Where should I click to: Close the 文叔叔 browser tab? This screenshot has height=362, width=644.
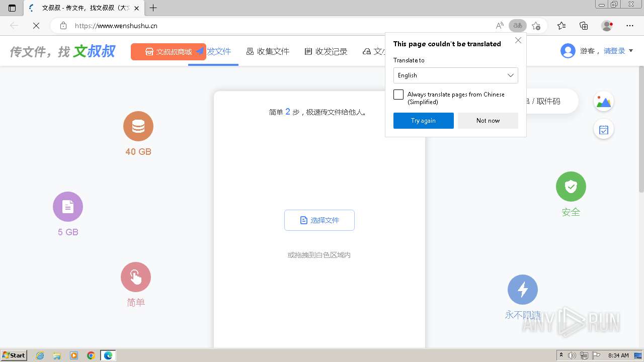click(x=136, y=8)
